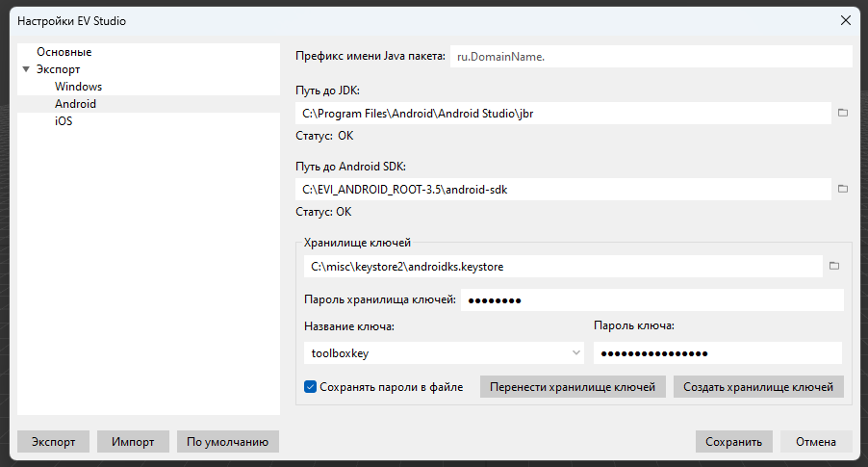Screen dimensions: 868x467
Task: Click folder icon next to JDK path
Action: pos(843,114)
